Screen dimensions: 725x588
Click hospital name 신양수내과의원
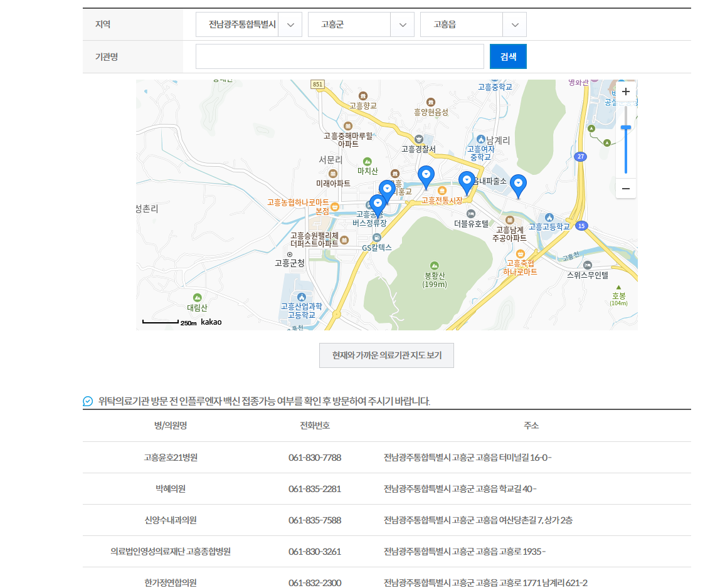pos(171,520)
